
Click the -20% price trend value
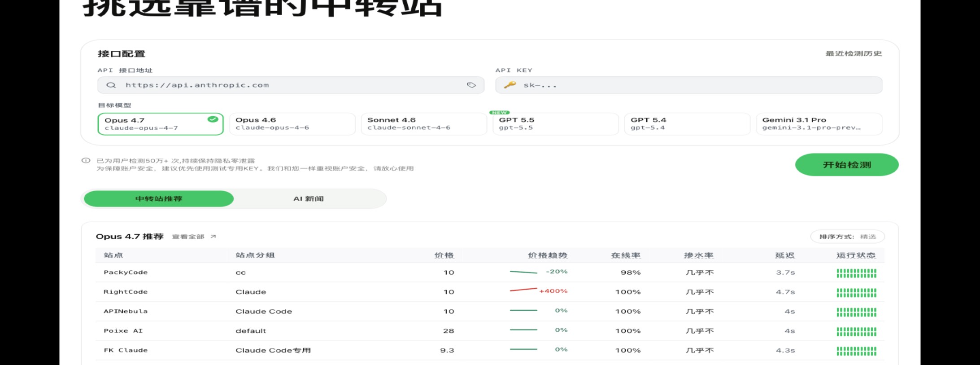tap(557, 272)
